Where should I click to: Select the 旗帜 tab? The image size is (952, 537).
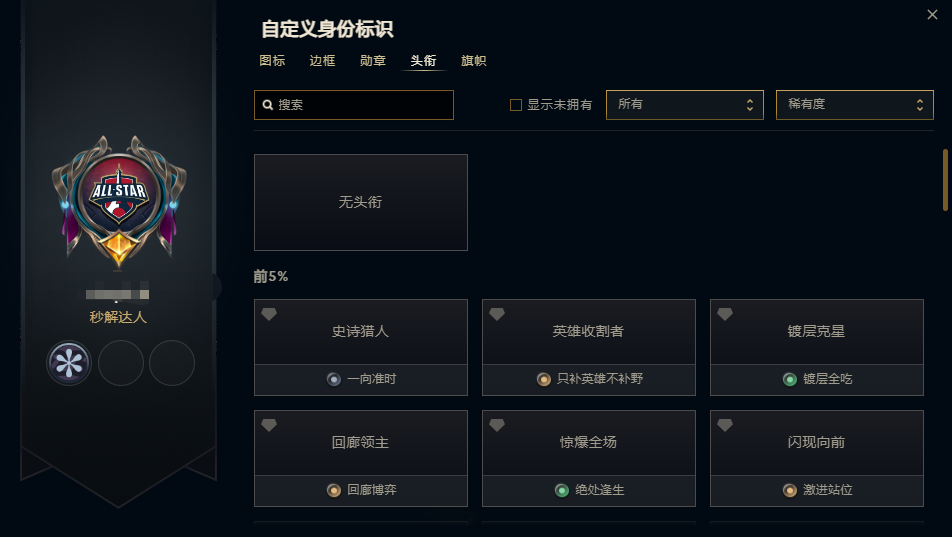(x=474, y=61)
